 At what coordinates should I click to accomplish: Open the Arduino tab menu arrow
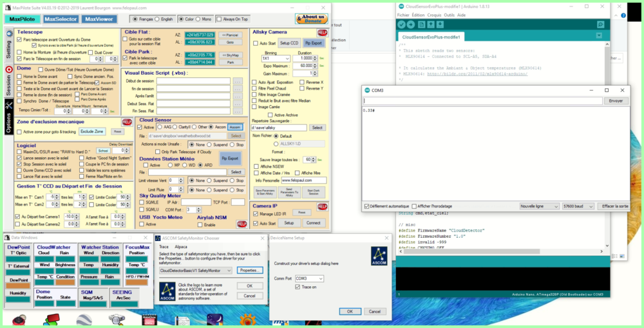(599, 35)
